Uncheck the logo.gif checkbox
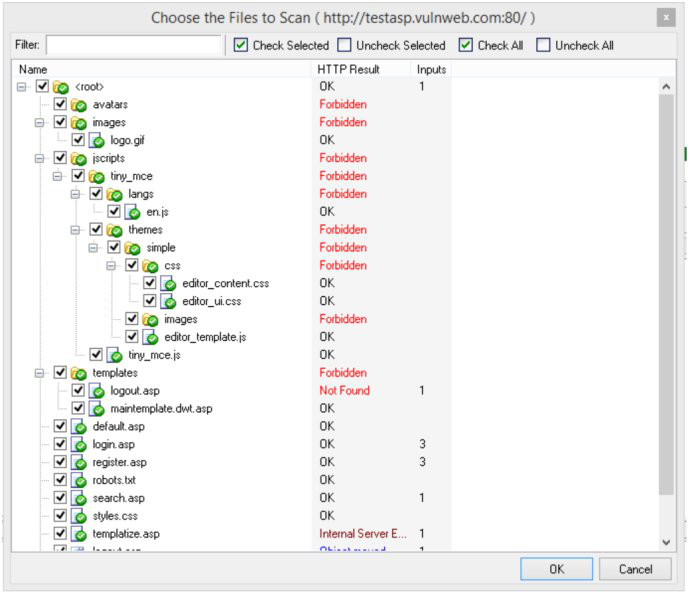 (x=78, y=140)
